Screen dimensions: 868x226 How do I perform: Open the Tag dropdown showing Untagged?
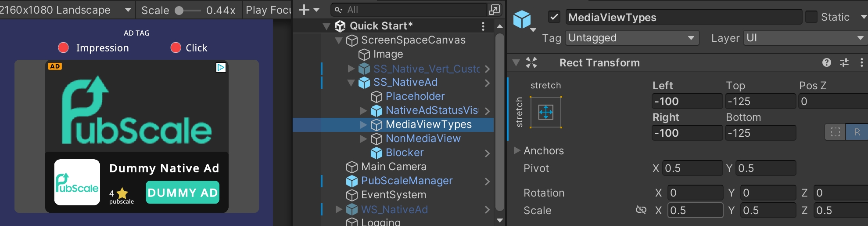click(631, 38)
